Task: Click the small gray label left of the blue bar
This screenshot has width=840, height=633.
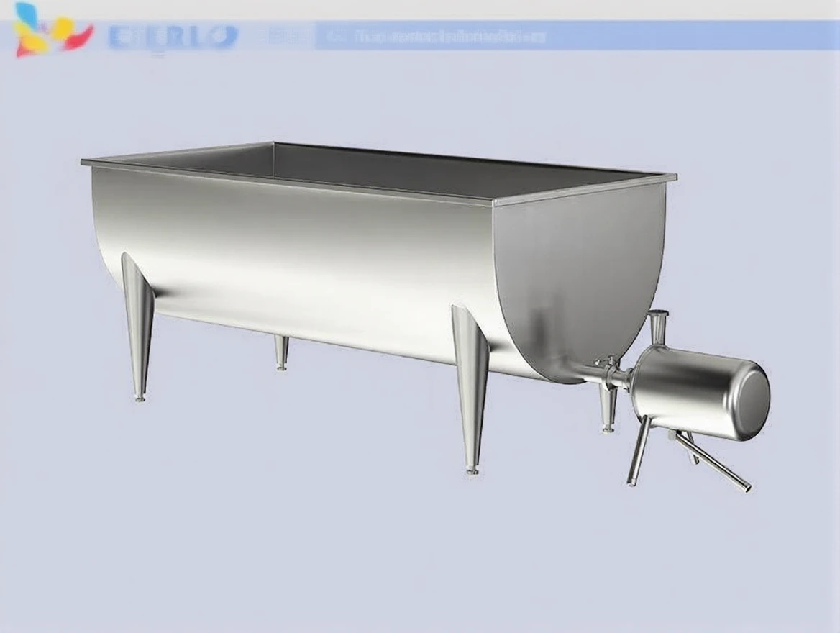Action: click(285, 36)
